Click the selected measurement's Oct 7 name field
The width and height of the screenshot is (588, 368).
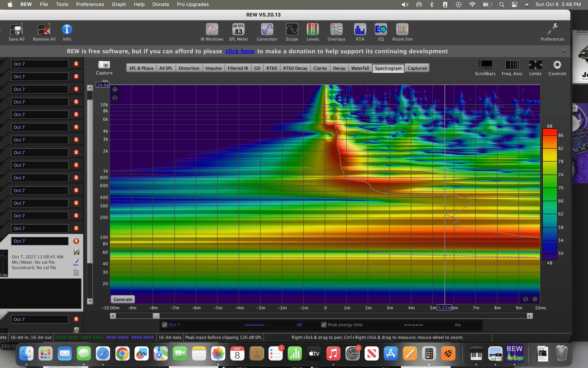point(40,241)
